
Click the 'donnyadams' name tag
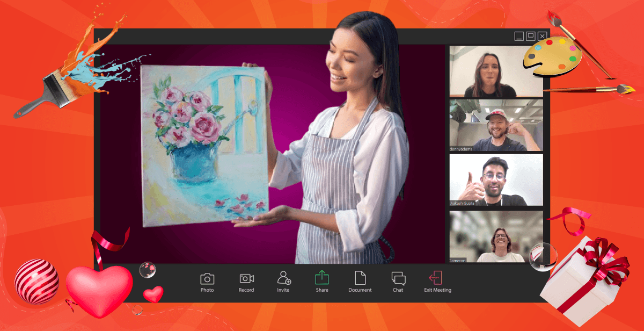click(461, 149)
